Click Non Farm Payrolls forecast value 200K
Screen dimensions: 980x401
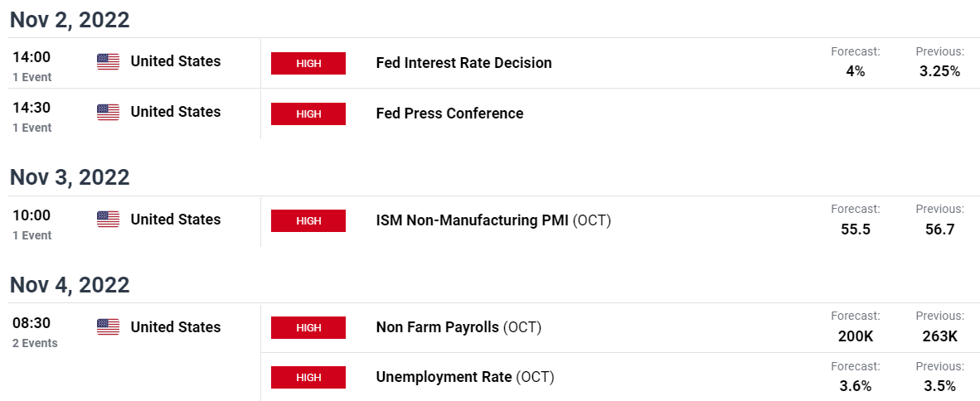856,336
